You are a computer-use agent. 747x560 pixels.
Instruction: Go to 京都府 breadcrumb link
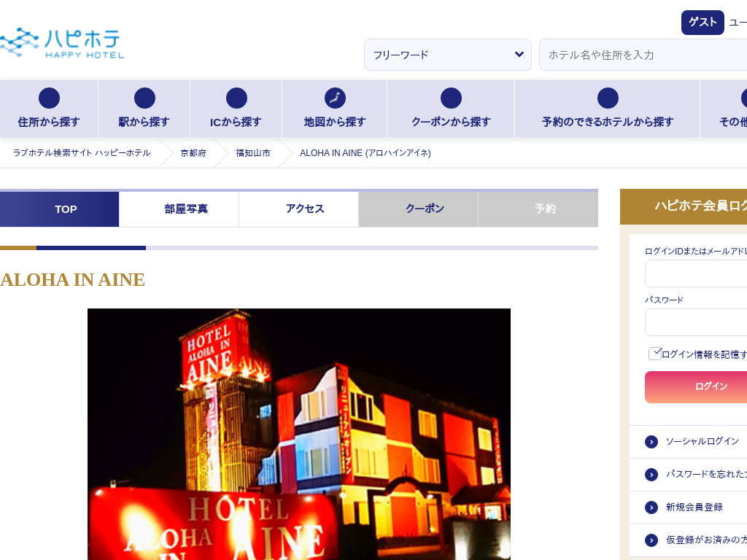pyautogui.click(x=193, y=153)
